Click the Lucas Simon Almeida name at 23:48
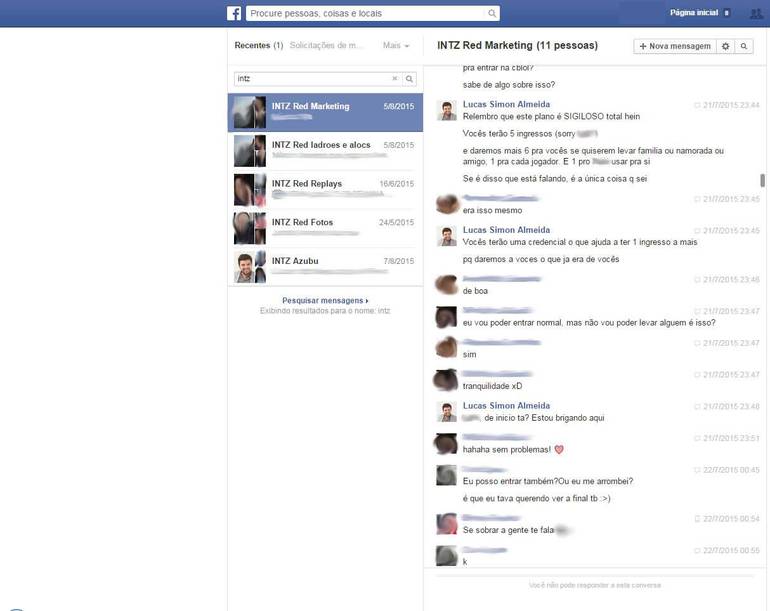Screen dimensions: 770x611 (506, 406)
